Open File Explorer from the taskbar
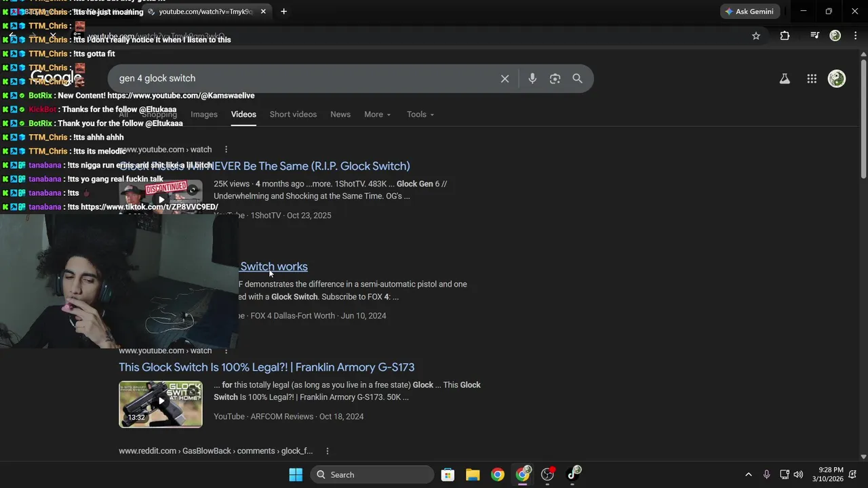The image size is (868, 488). pyautogui.click(x=473, y=474)
